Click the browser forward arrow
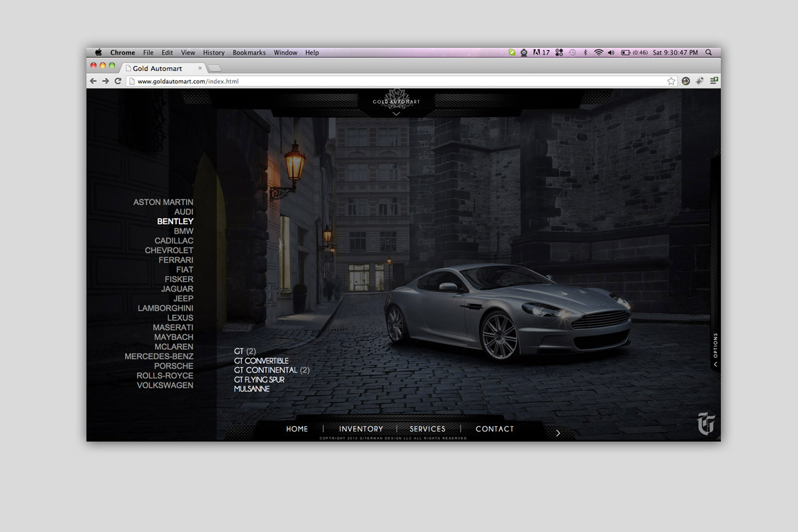The width and height of the screenshot is (798, 532). [x=106, y=81]
